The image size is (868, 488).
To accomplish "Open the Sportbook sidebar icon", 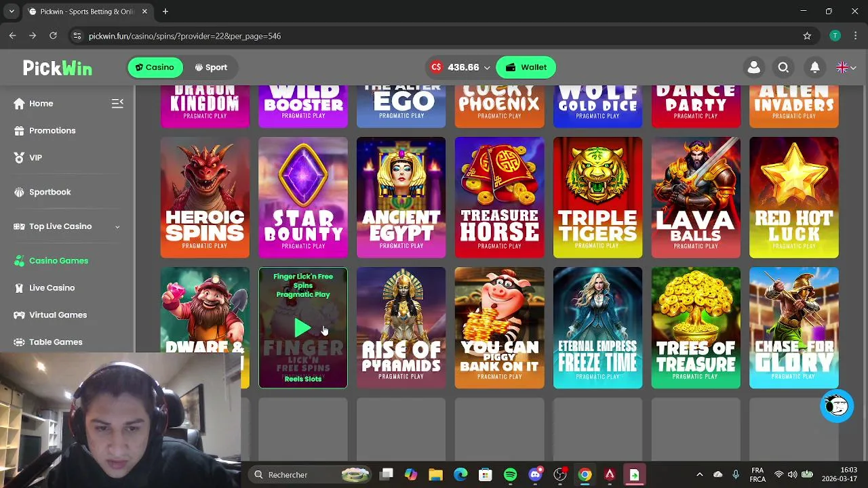I will click(x=19, y=192).
